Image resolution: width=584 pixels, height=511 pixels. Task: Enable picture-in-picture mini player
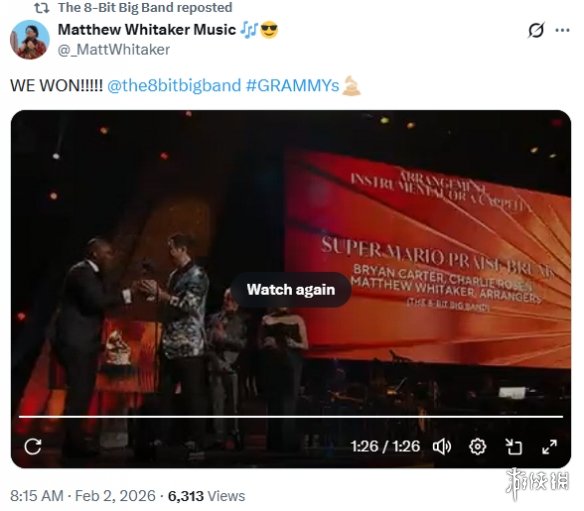click(x=514, y=446)
